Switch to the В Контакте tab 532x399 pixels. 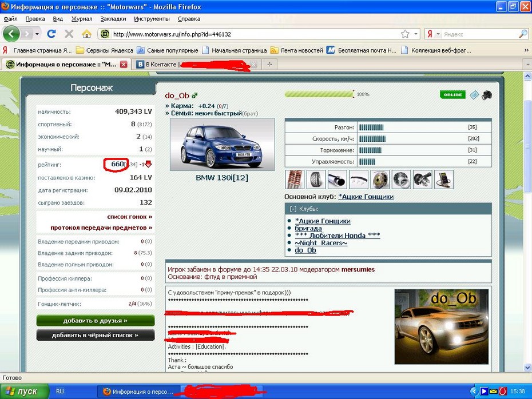coord(161,65)
